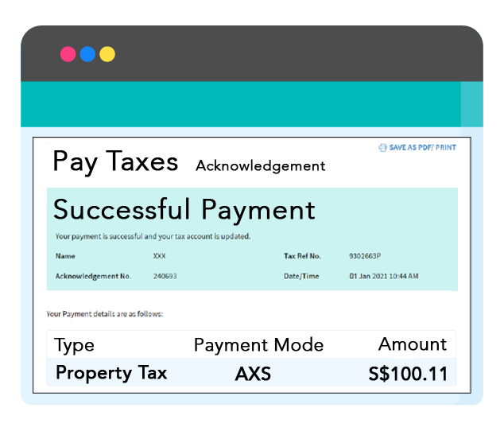The height and width of the screenshot is (431, 504).
Task: Click the Amount column header
Action: [412, 344]
